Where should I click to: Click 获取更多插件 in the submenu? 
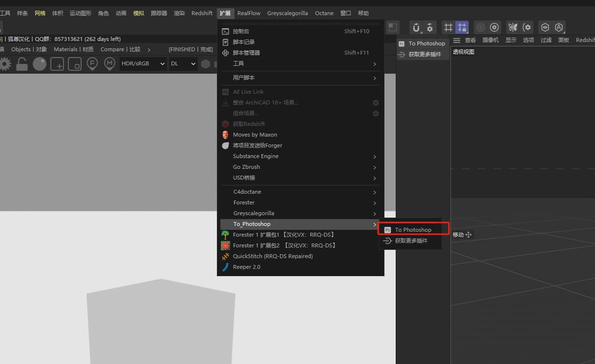[410, 241]
